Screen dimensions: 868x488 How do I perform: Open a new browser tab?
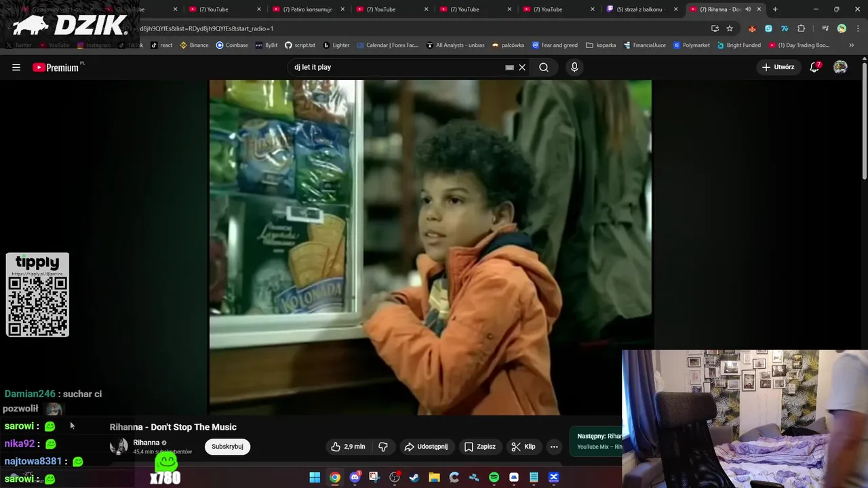coord(775,9)
